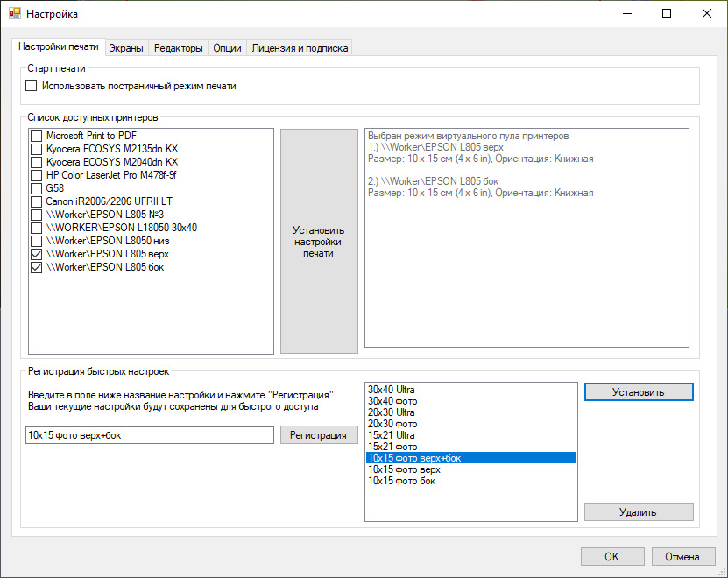Uncheck EPSON L805 бок printer
Image resolution: width=728 pixels, height=578 pixels.
(36, 267)
